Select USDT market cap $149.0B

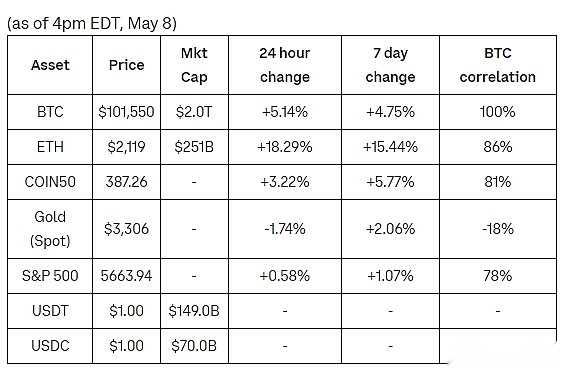(194, 311)
